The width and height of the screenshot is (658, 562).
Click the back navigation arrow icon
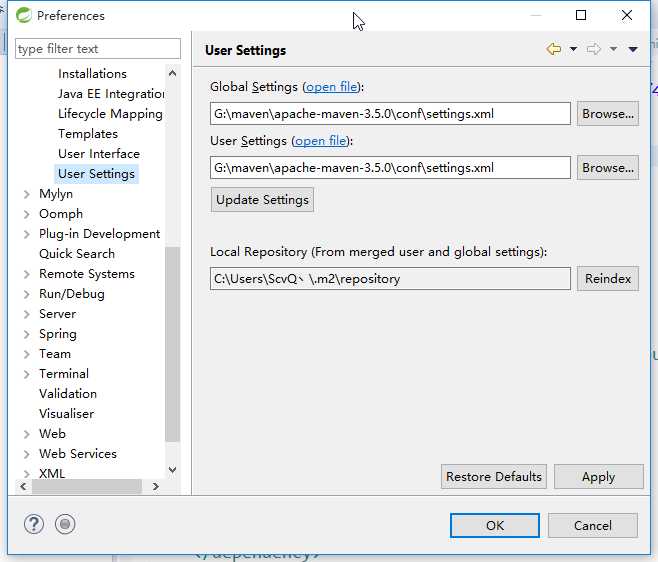tap(554, 50)
